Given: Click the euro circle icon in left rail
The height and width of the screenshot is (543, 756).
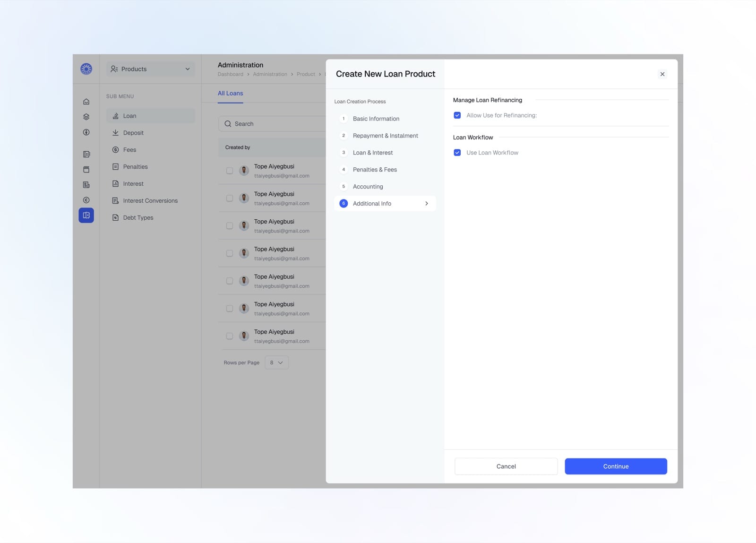Looking at the screenshot, I should (x=86, y=200).
